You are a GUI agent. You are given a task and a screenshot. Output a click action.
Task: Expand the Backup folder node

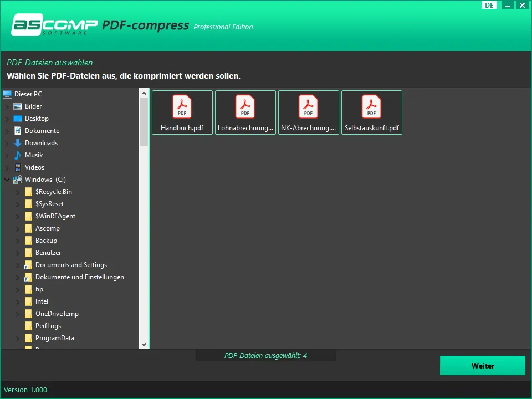click(x=18, y=241)
